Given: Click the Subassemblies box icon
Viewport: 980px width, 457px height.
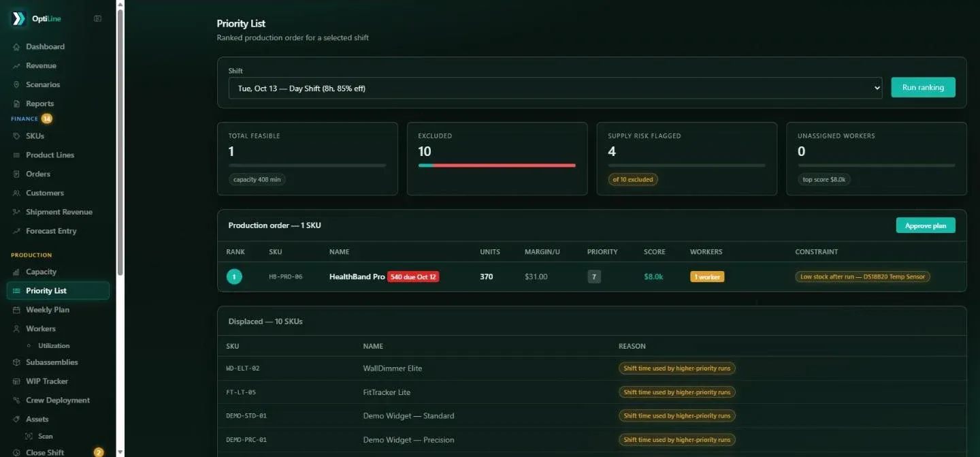Looking at the screenshot, I should click(16, 362).
